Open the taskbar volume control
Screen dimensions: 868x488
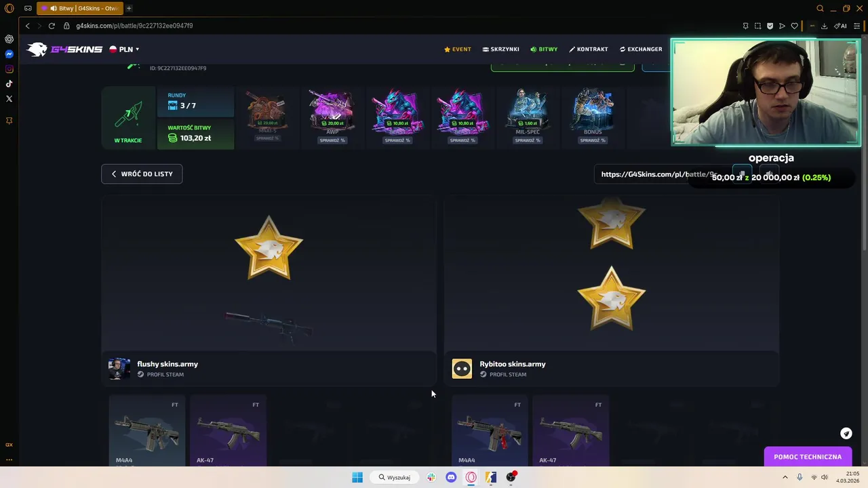pyautogui.click(x=825, y=477)
